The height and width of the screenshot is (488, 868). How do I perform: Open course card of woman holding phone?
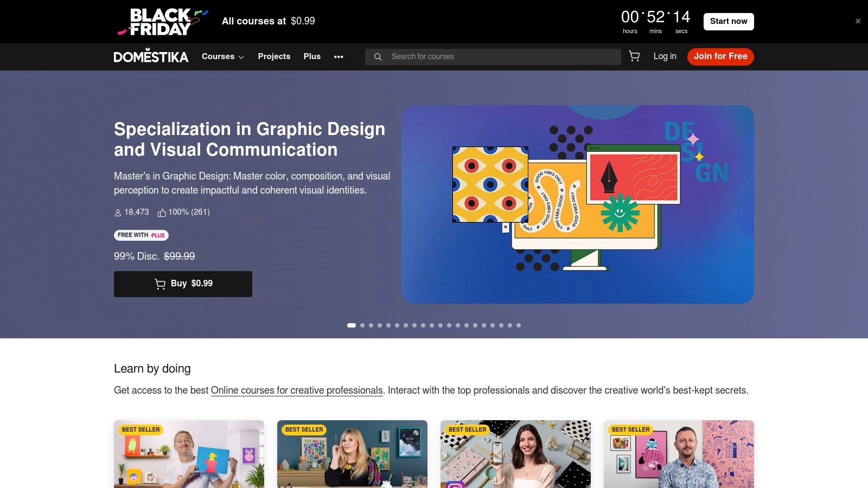click(515, 454)
